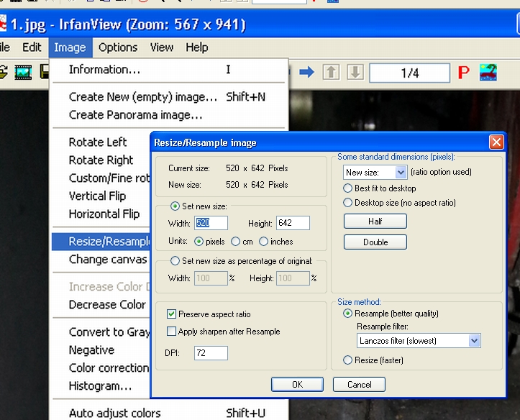Select Decrease Color menu entry

pyautogui.click(x=101, y=305)
